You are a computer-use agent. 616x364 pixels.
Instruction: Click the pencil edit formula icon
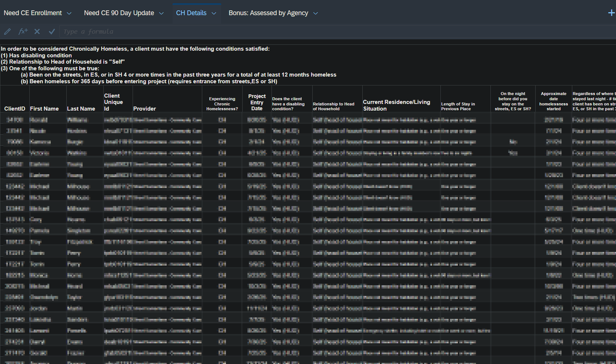tap(7, 31)
